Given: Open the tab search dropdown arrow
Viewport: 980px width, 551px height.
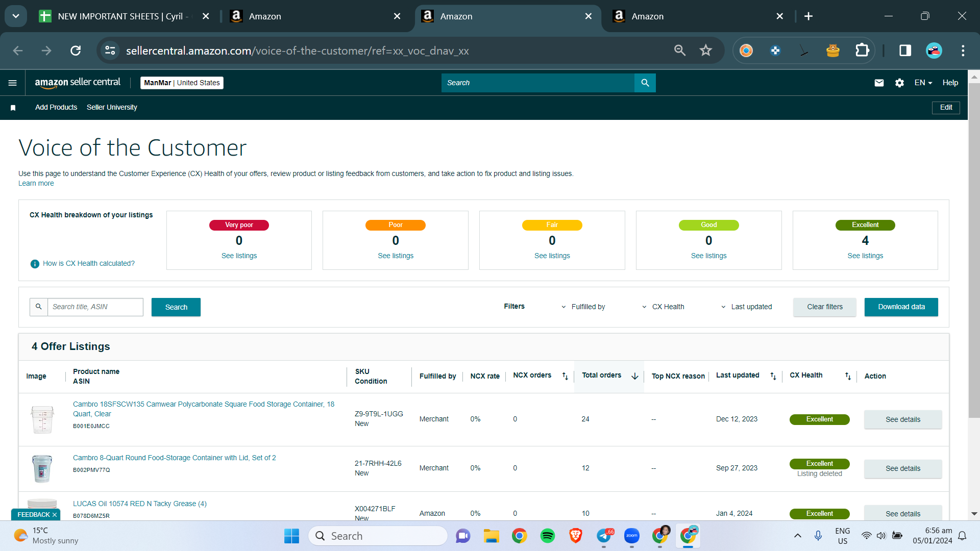Looking at the screenshot, I should (16, 16).
